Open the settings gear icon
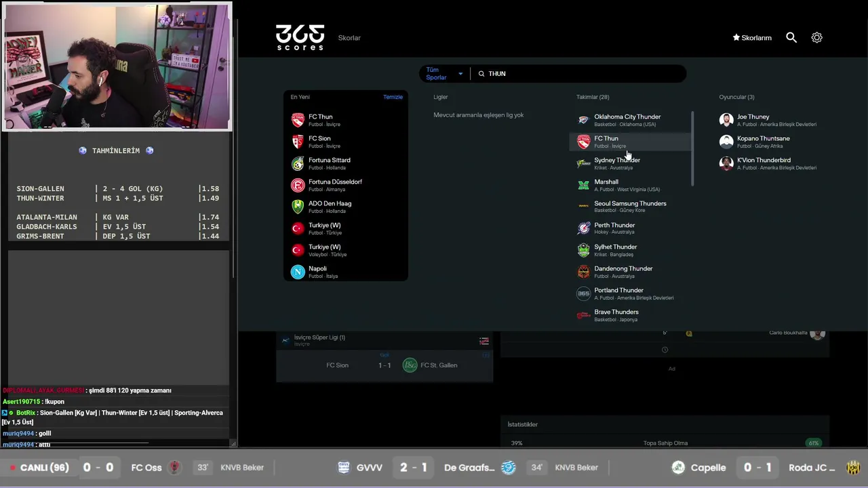 click(817, 38)
